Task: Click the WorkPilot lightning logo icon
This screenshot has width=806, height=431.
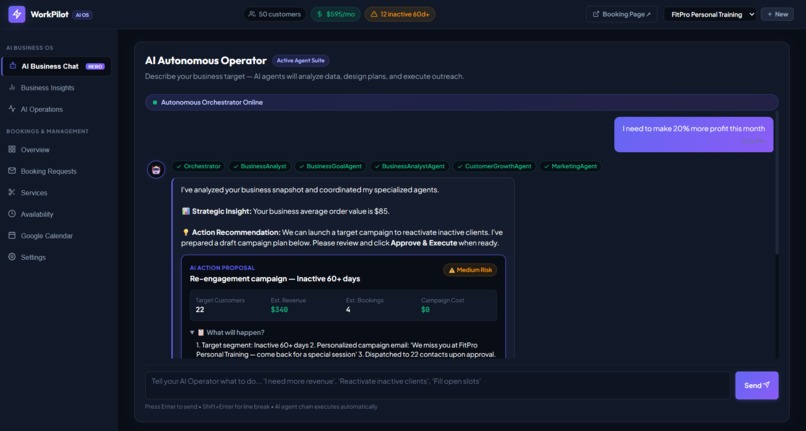Action: point(16,14)
